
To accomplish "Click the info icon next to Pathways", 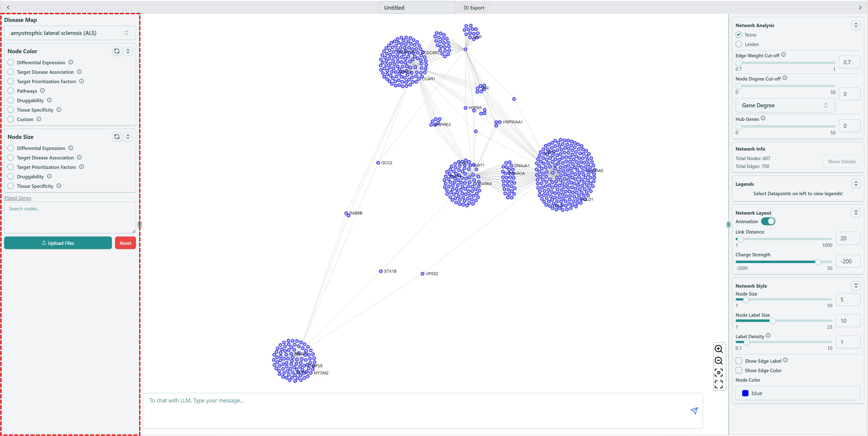I will 42,90.
